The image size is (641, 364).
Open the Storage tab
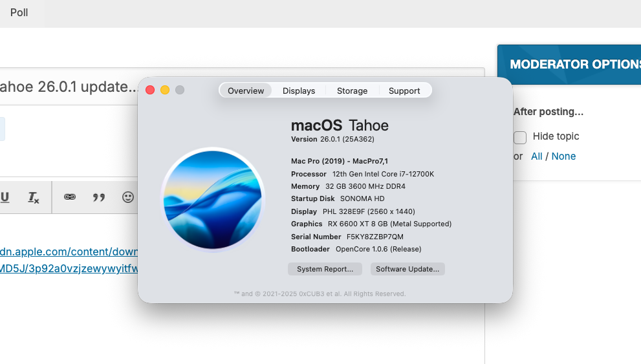click(x=352, y=91)
